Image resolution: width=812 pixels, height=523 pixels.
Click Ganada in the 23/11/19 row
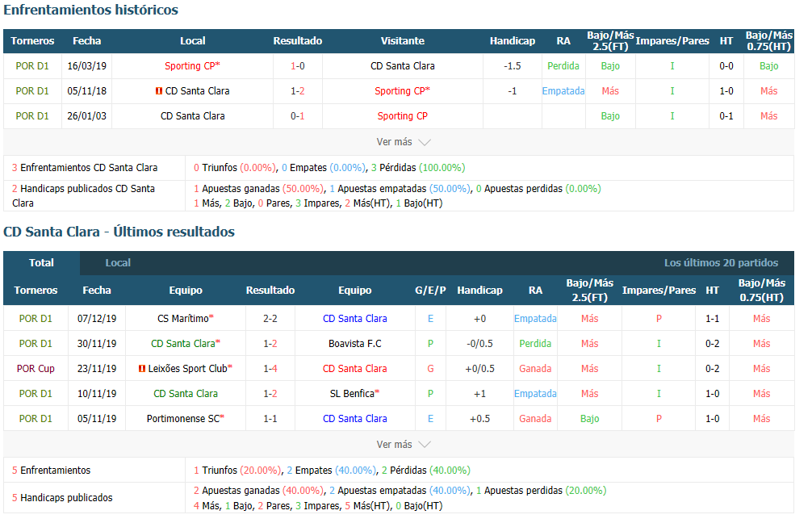point(535,369)
